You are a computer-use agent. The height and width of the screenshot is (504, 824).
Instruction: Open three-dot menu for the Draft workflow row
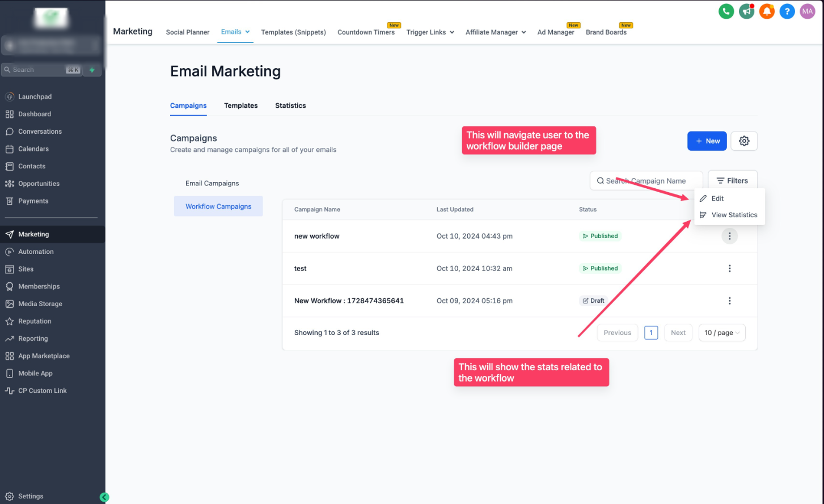pyautogui.click(x=730, y=300)
